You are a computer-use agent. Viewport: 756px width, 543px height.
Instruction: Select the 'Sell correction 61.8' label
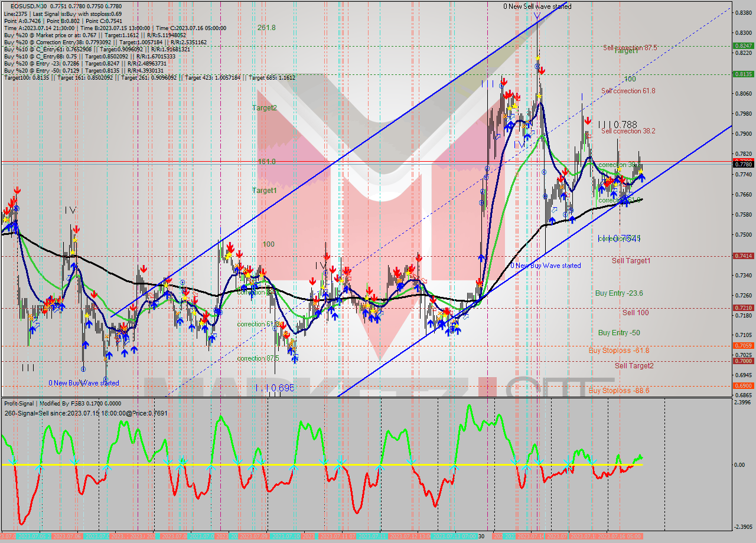click(x=628, y=90)
